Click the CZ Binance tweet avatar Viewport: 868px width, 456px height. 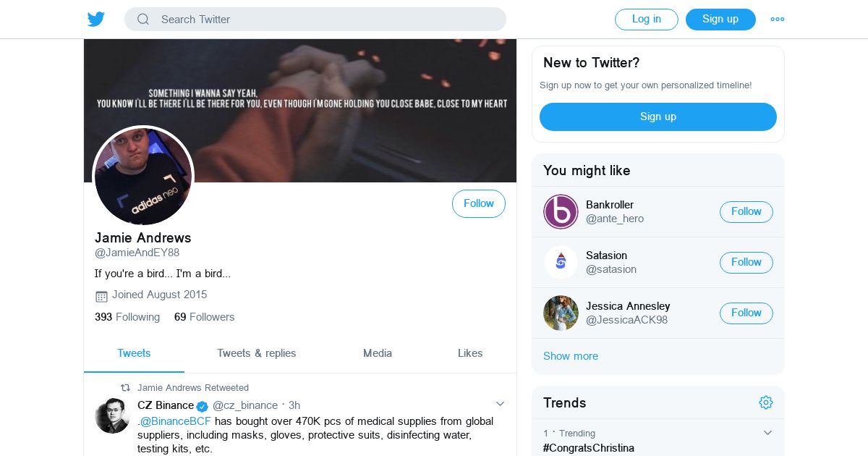112,416
